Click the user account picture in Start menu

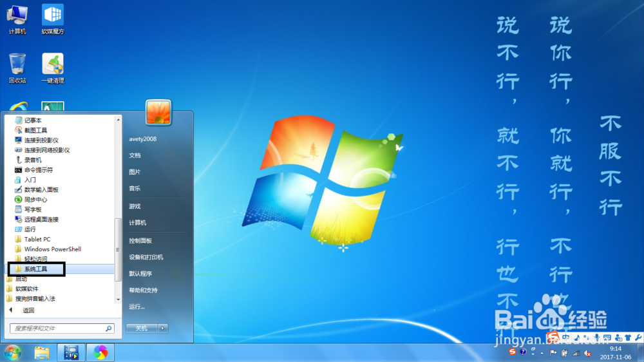158,112
